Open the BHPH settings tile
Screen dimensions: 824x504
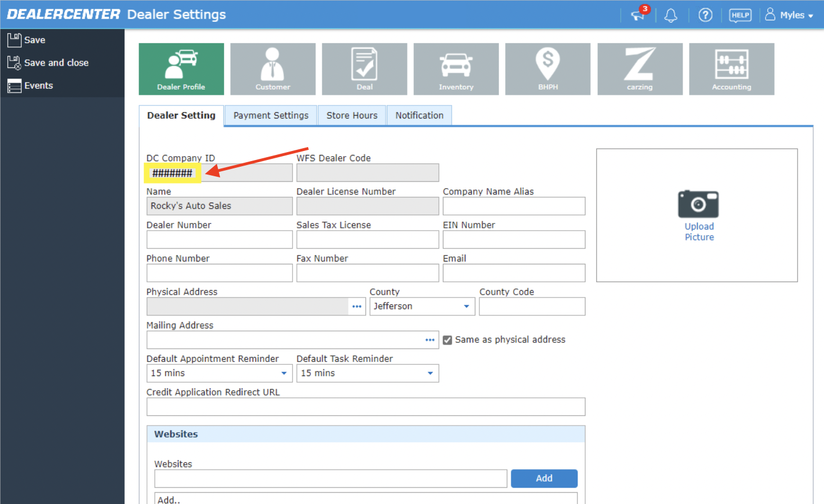click(548, 69)
